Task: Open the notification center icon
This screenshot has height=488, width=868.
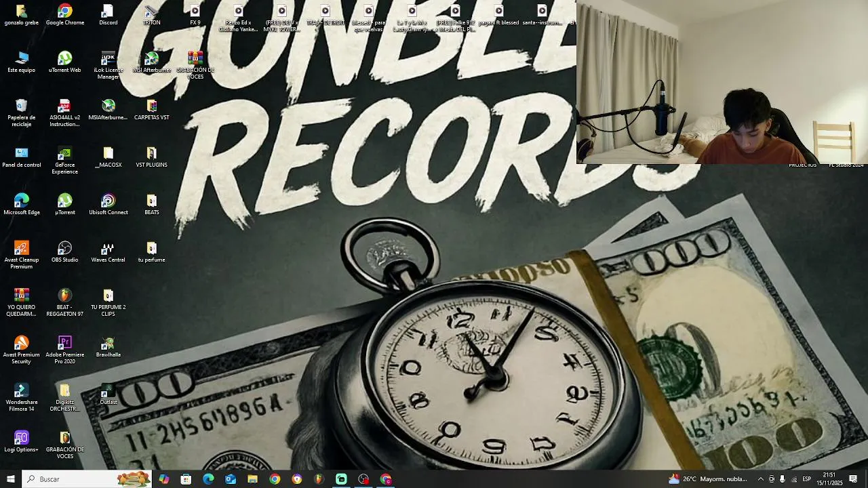Action: coord(854,479)
